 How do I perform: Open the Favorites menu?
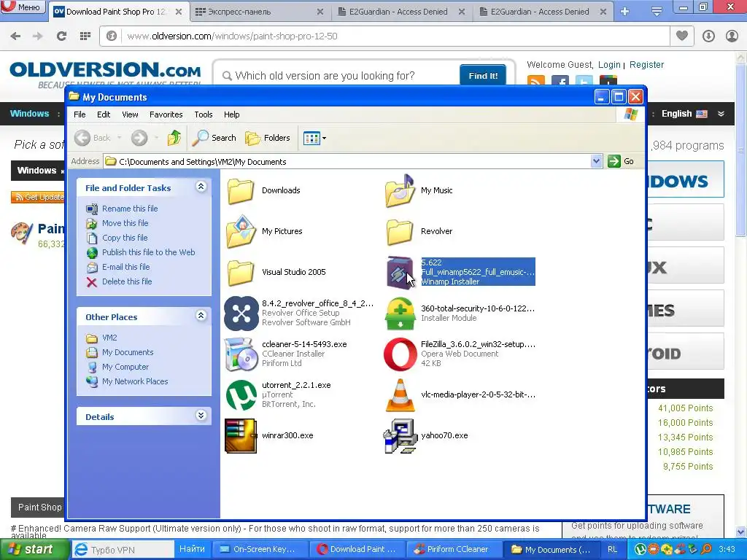coord(166,114)
